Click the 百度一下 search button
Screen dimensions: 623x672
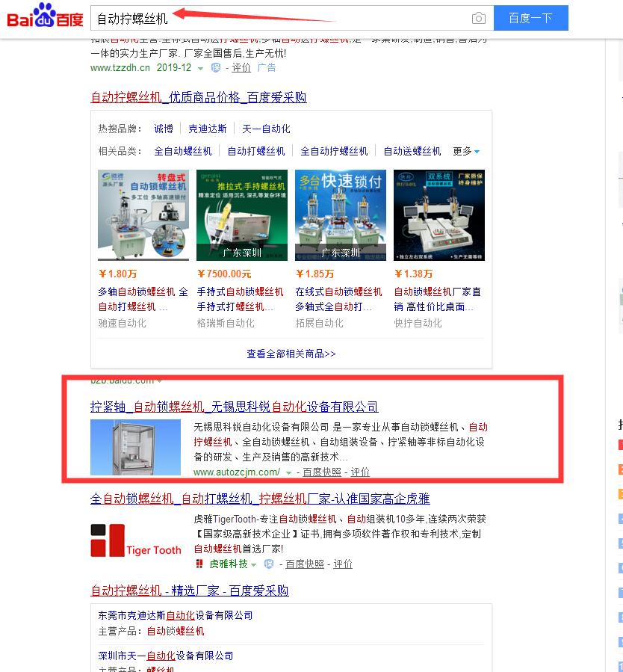530,18
